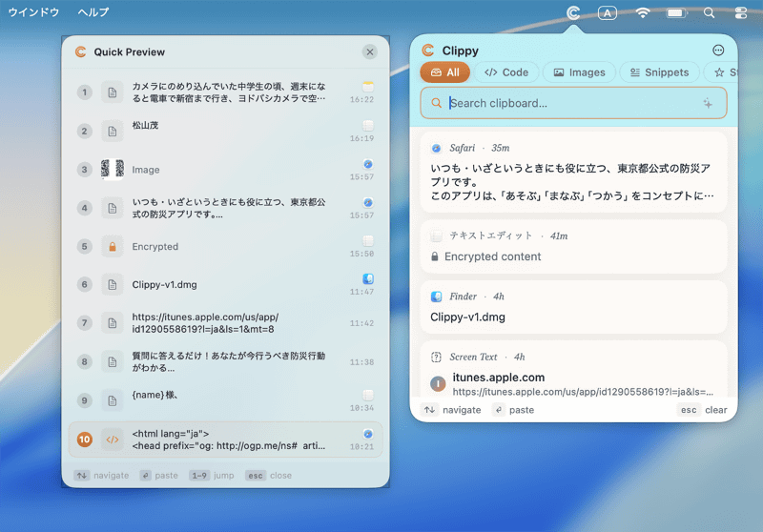Select the Encrypted entry in Quick Preview

click(225, 247)
